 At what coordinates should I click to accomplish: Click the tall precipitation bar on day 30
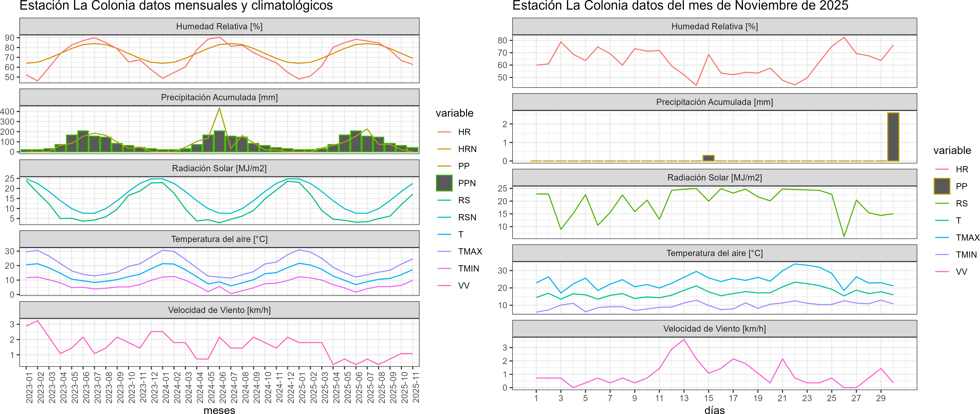(893, 137)
